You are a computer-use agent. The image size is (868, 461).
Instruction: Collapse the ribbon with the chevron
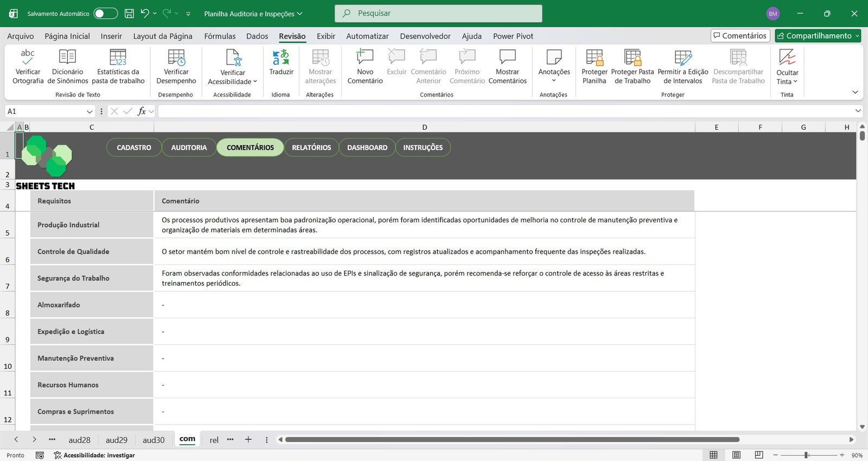pyautogui.click(x=855, y=92)
